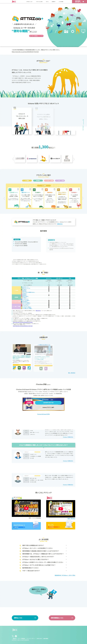Expand FAQ サポート窓口はありますか？
Viewport: 87px width, 644px height.
pos(43,571)
